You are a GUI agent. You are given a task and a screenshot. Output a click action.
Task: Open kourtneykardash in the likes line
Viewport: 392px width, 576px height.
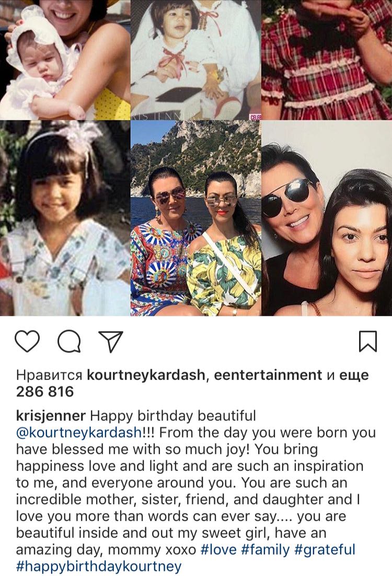coord(145,375)
